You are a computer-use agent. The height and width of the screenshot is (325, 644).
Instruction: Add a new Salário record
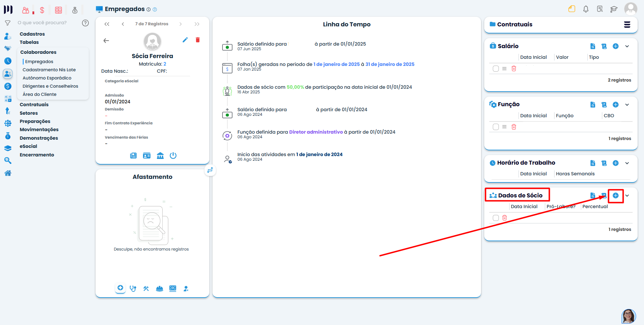pyautogui.click(x=615, y=46)
